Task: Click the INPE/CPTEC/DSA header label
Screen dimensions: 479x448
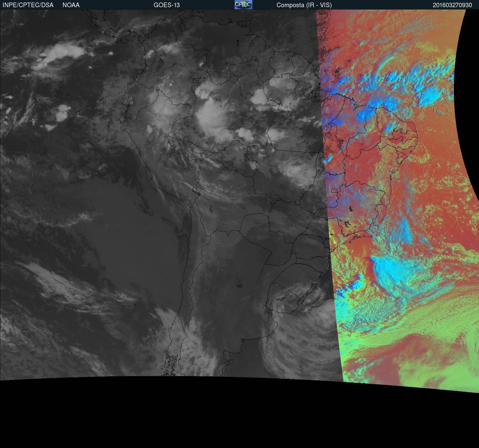Action: point(28,5)
